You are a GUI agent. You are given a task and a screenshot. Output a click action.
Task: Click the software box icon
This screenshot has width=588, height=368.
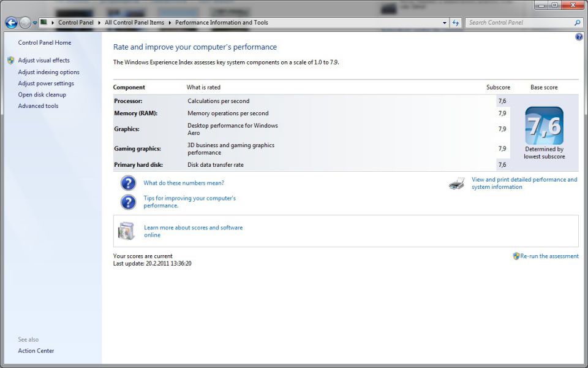tap(126, 231)
